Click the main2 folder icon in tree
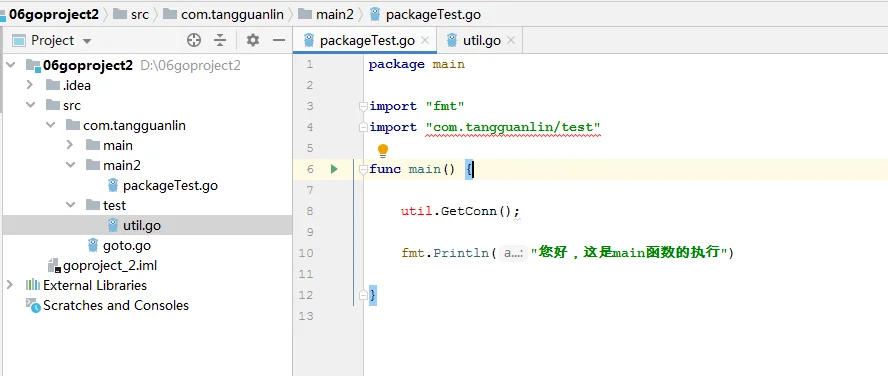Screen dimensions: 888x376 93,165
